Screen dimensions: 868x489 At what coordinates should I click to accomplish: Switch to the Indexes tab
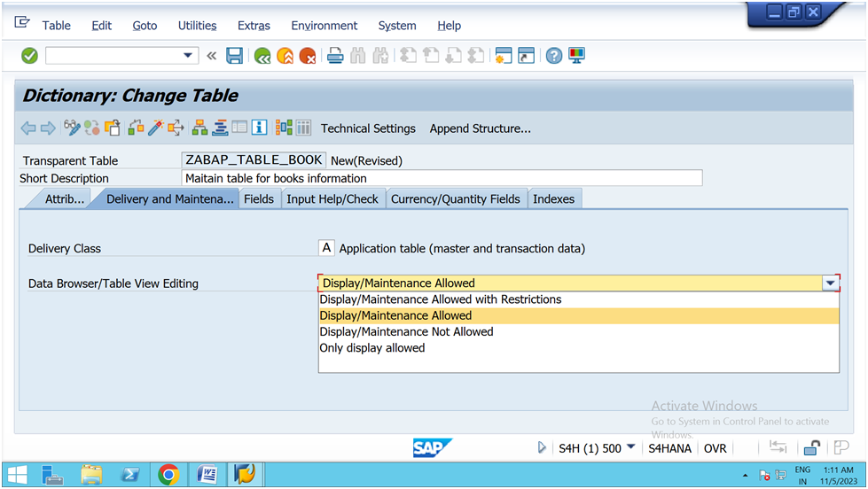553,199
